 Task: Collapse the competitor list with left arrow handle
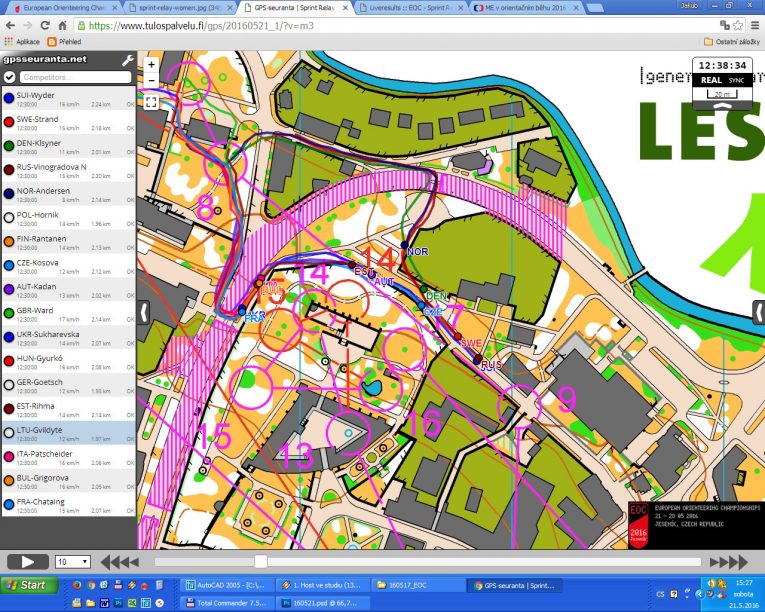pyautogui.click(x=143, y=312)
